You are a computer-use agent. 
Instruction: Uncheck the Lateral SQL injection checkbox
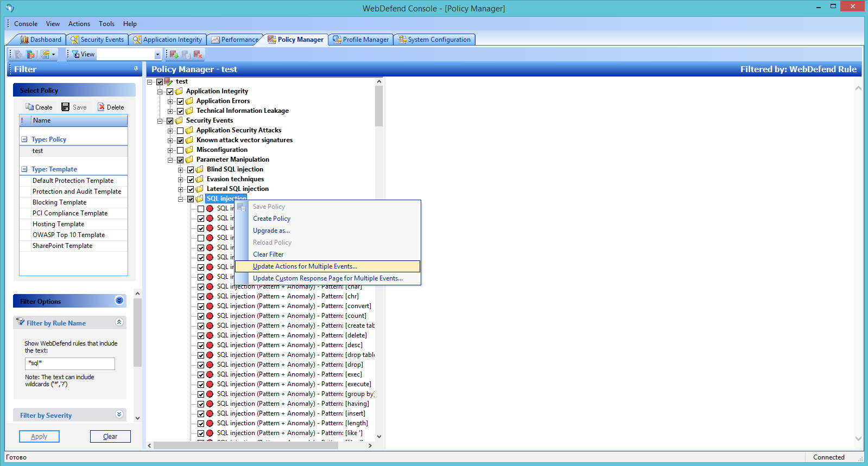pyautogui.click(x=191, y=189)
